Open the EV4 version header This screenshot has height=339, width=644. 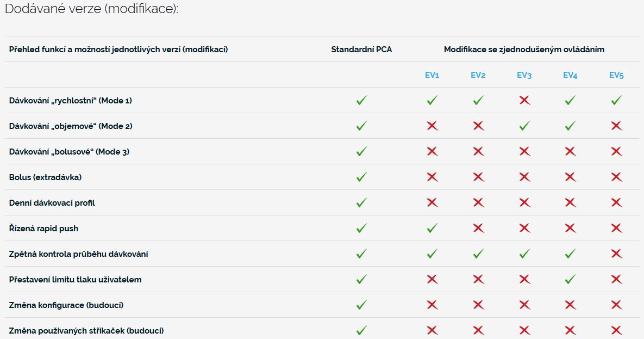pos(570,75)
